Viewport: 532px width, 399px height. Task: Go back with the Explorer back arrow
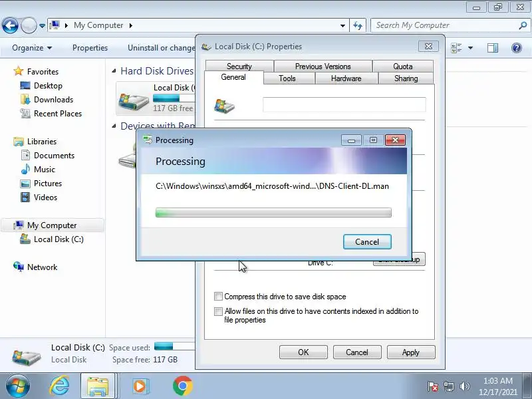10,25
